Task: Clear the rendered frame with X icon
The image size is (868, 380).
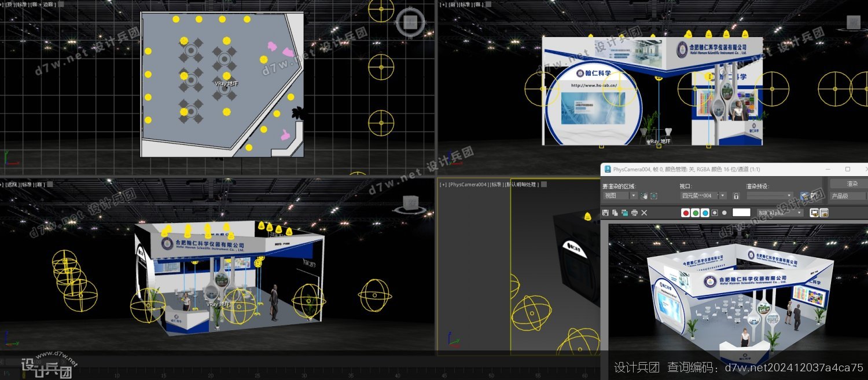Action: (644, 213)
